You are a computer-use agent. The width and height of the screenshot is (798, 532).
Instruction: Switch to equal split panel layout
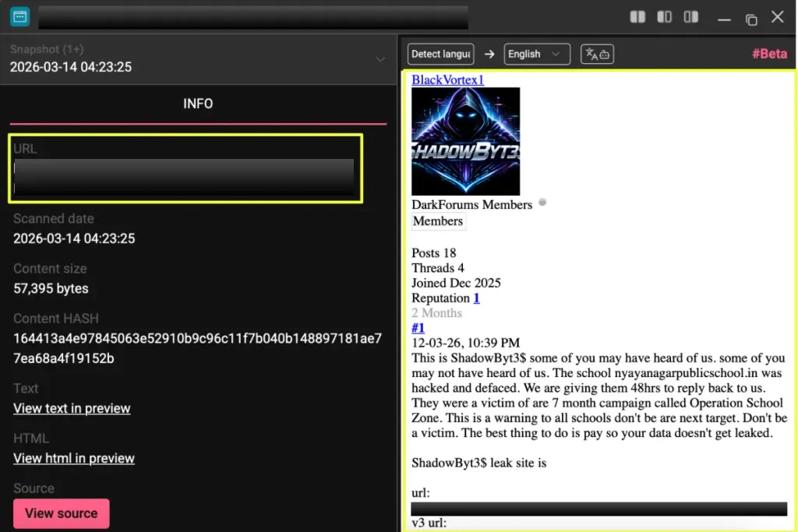click(637, 17)
